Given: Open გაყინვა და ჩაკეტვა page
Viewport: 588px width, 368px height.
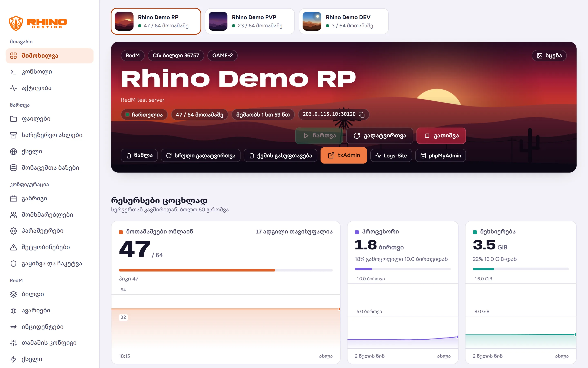Looking at the screenshot, I should (x=50, y=264).
